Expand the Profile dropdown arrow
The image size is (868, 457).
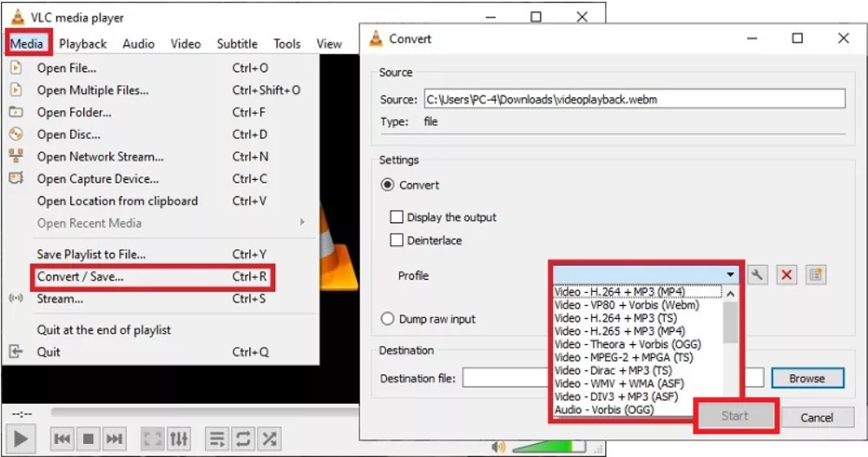[731, 275]
